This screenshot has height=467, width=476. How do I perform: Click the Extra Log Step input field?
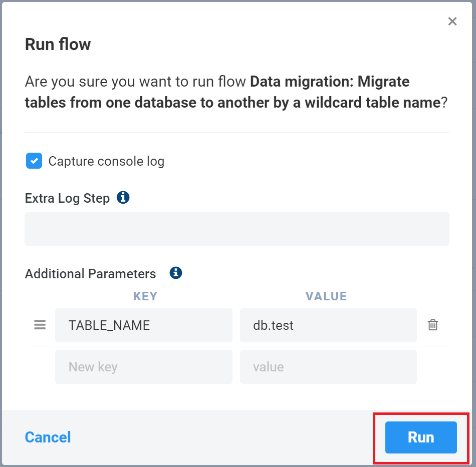pos(237,229)
